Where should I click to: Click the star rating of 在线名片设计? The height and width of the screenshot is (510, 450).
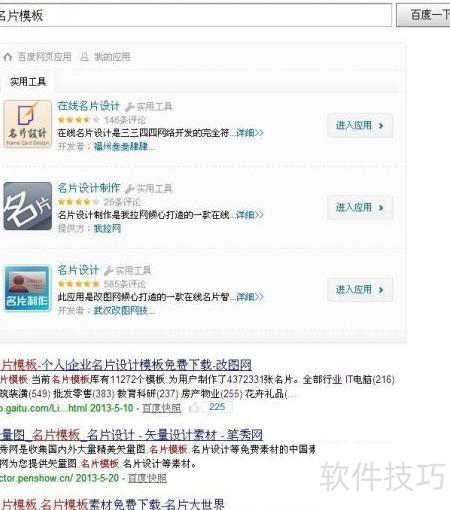click(x=79, y=120)
